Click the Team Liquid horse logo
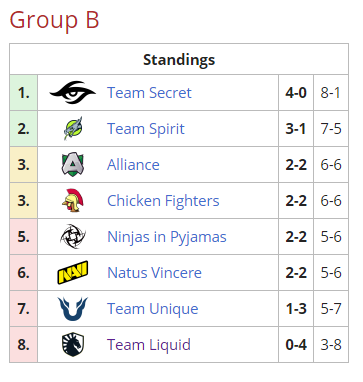This screenshot has width=363, height=382. [73, 344]
